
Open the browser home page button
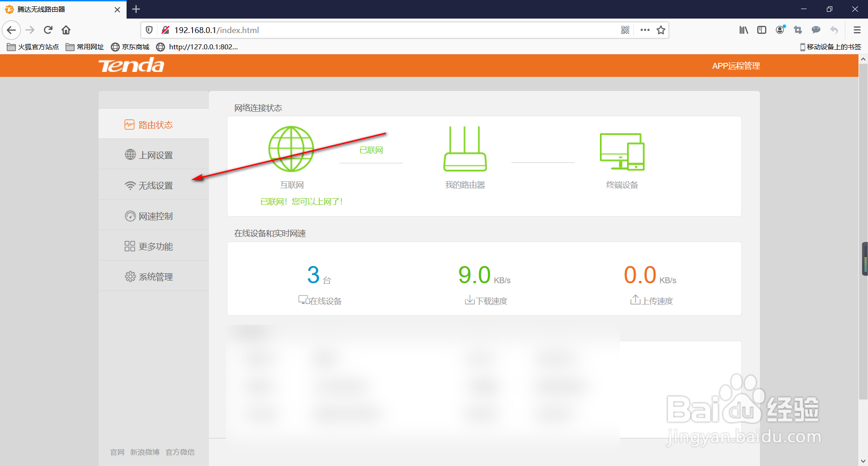66,30
